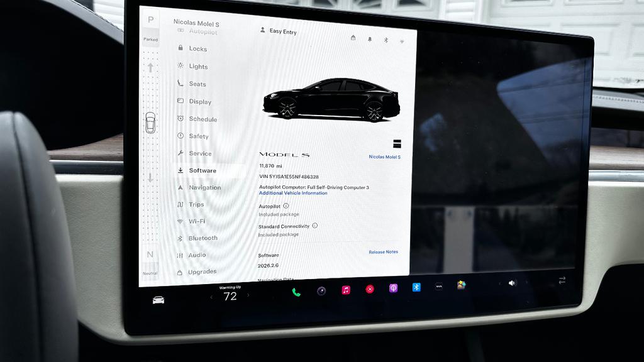The image size is (644, 362).
Task: Open the red YouTube Music app
Action: [x=370, y=289]
